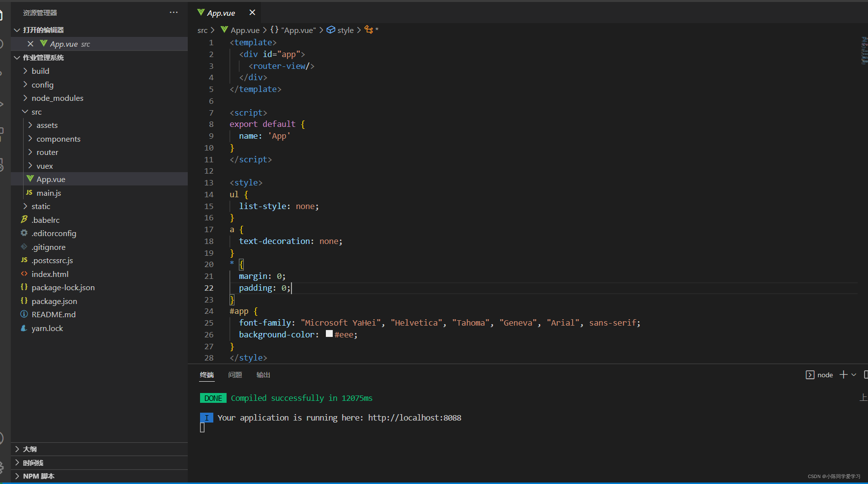The image size is (868, 484).
Task: Expand the node_modules folder
Action: click(99, 98)
